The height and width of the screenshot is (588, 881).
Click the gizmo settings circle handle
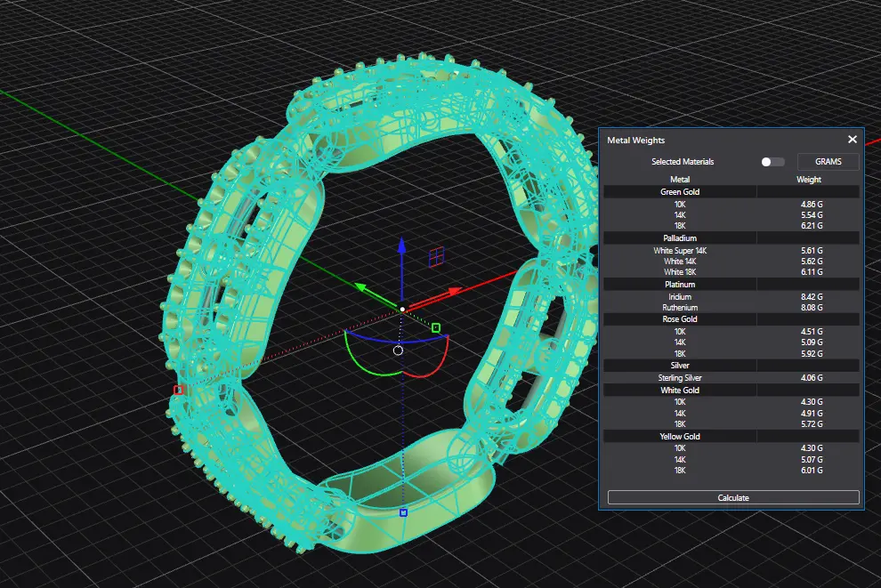click(x=398, y=350)
